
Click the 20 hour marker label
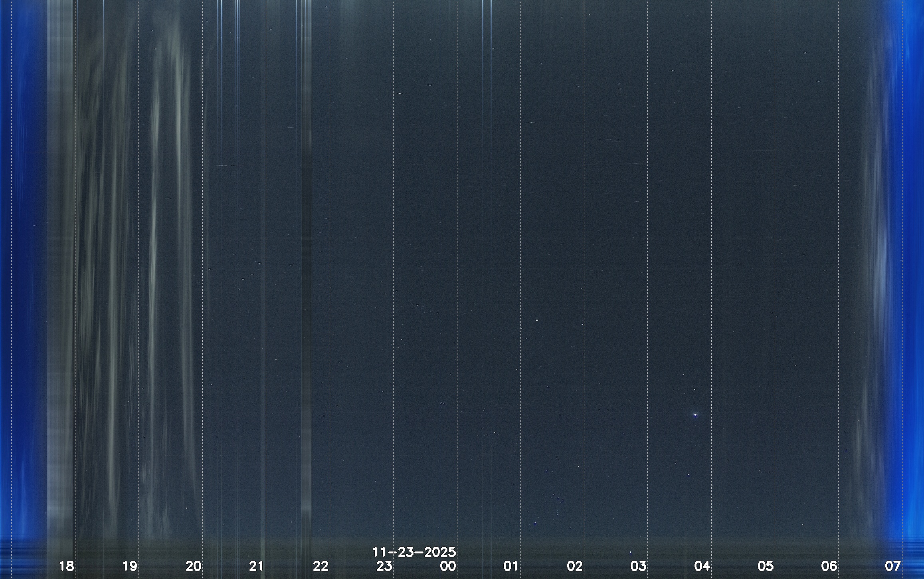194,566
